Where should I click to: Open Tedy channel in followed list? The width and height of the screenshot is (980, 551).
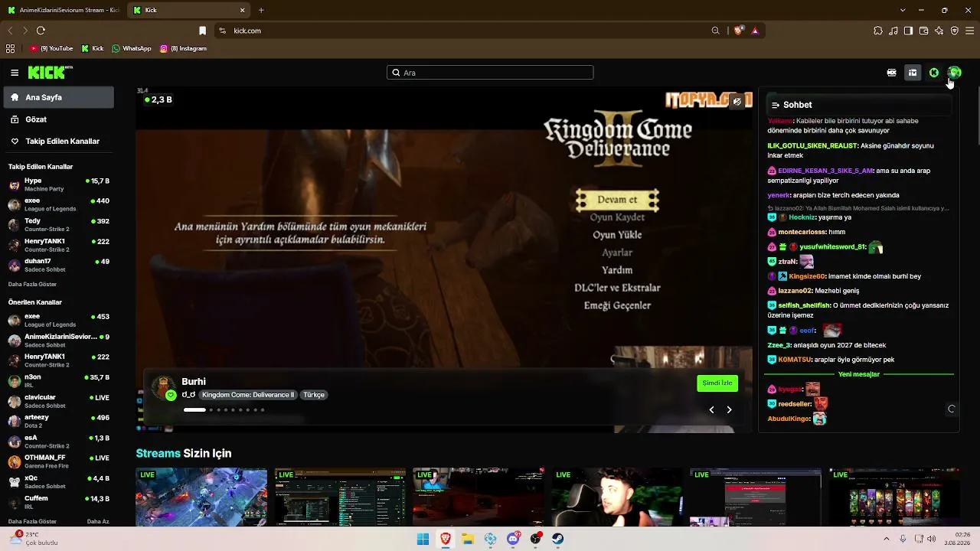(58, 224)
